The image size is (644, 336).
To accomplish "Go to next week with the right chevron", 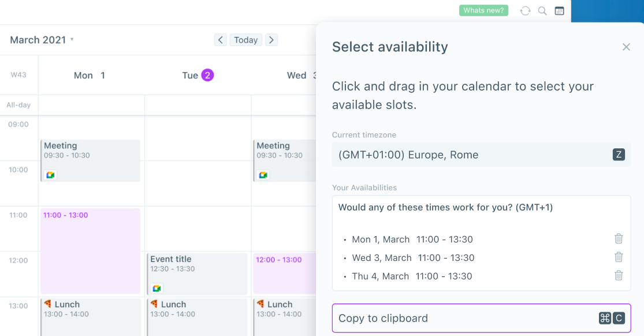I will pos(271,40).
